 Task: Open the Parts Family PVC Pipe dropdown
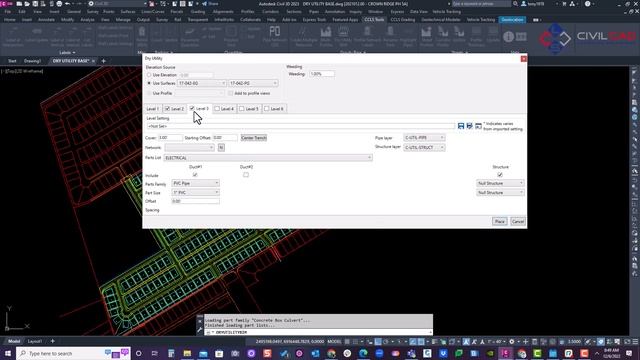tap(196, 183)
